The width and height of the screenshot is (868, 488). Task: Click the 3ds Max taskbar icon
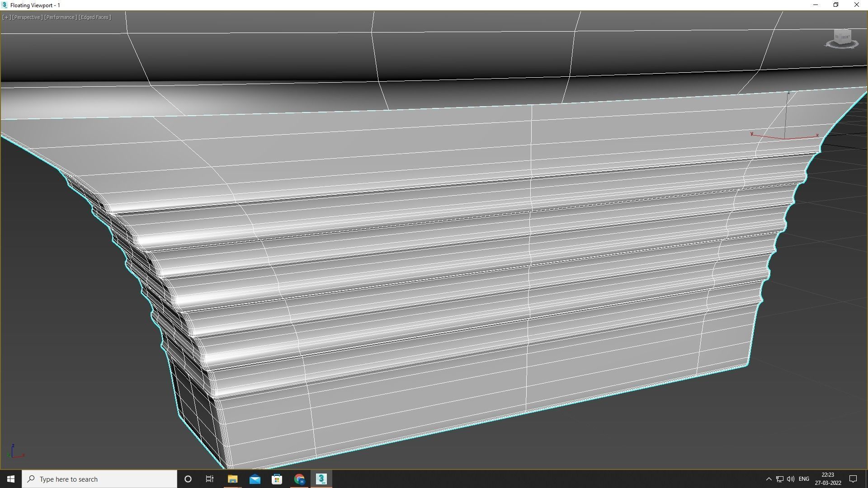tap(321, 479)
